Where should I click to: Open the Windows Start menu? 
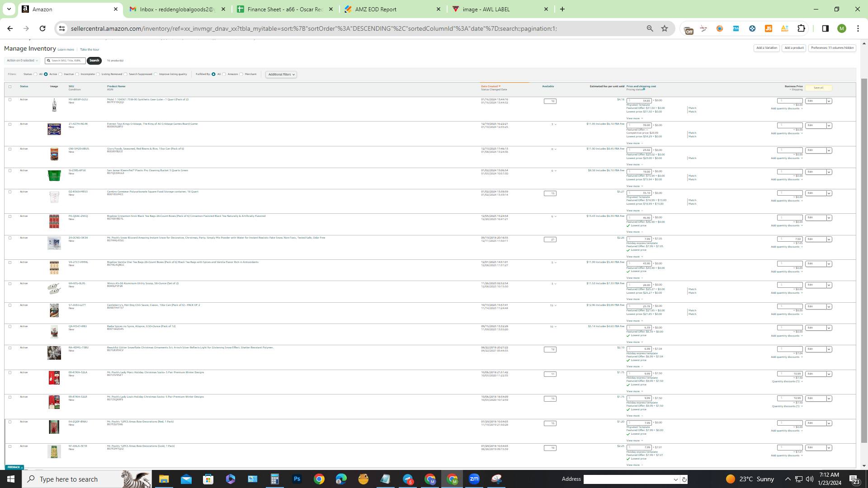11,479
